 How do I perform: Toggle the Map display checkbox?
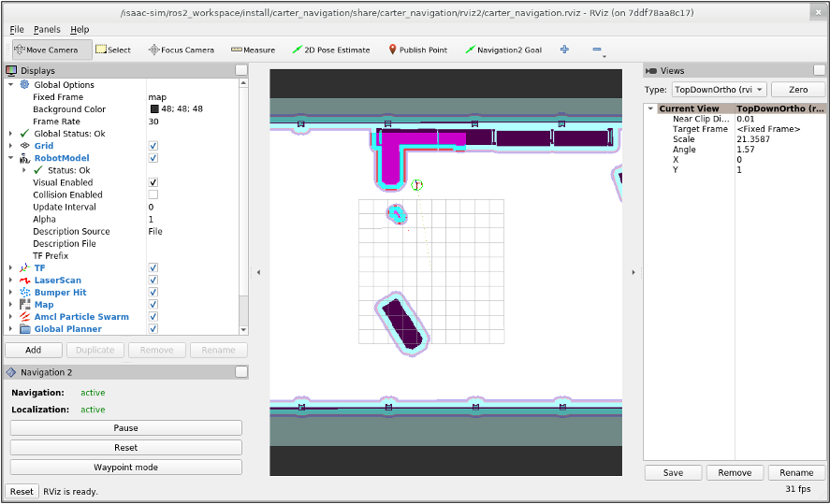[x=153, y=304]
